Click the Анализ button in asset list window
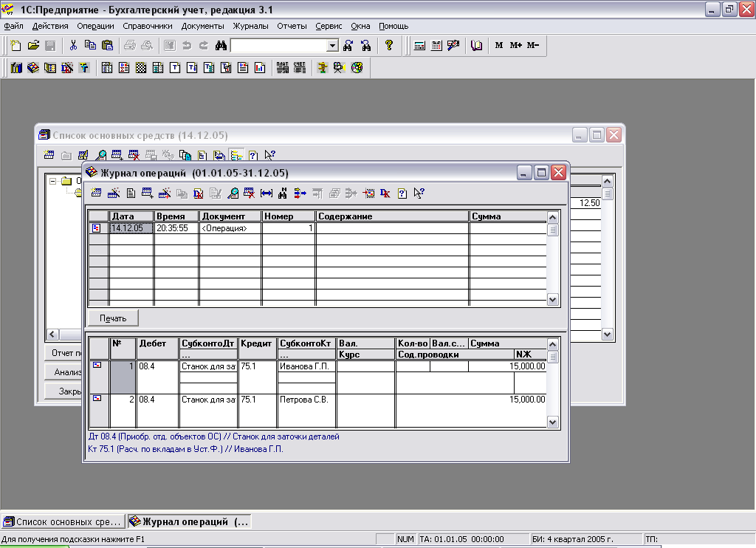This screenshot has height=548, width=756. click(63, 372)
